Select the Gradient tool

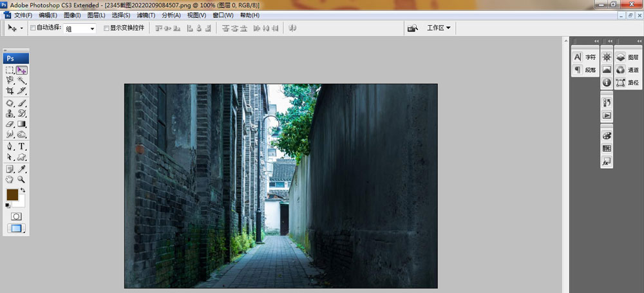(22, 124)
